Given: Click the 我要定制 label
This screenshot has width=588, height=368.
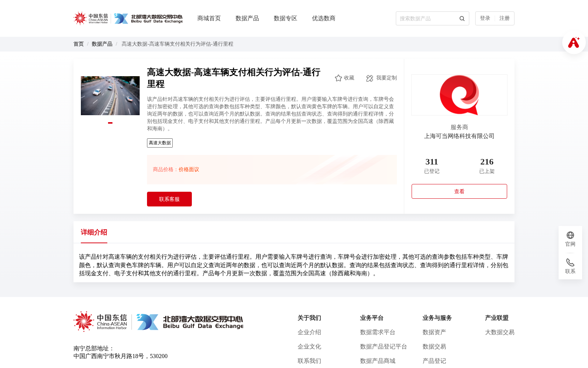Looking at the screenshot, I should tap(387, 78).
